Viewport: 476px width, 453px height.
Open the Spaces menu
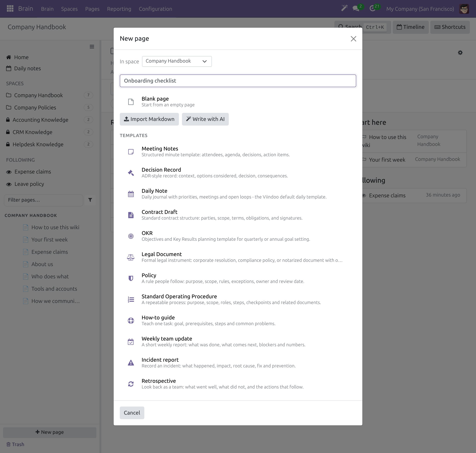pos(69,9)
